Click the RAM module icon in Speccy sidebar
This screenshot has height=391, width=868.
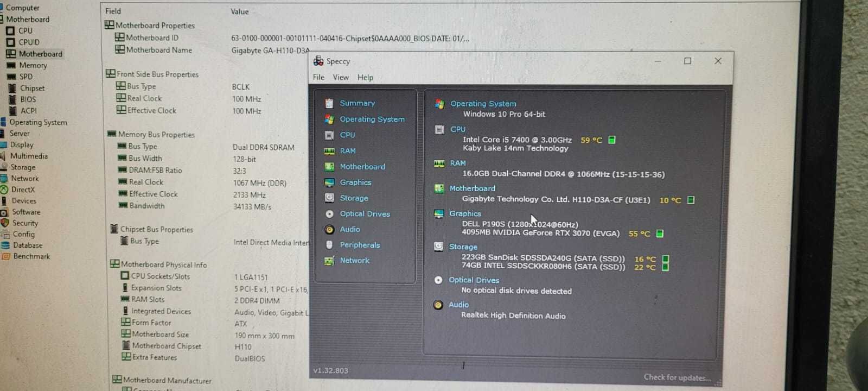[329, 151]
